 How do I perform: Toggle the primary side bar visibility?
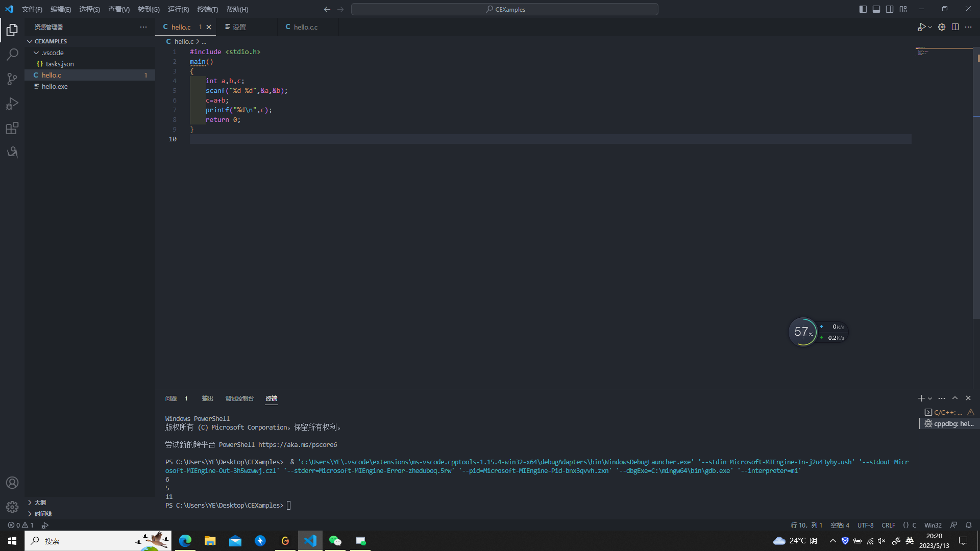point(863,9)
